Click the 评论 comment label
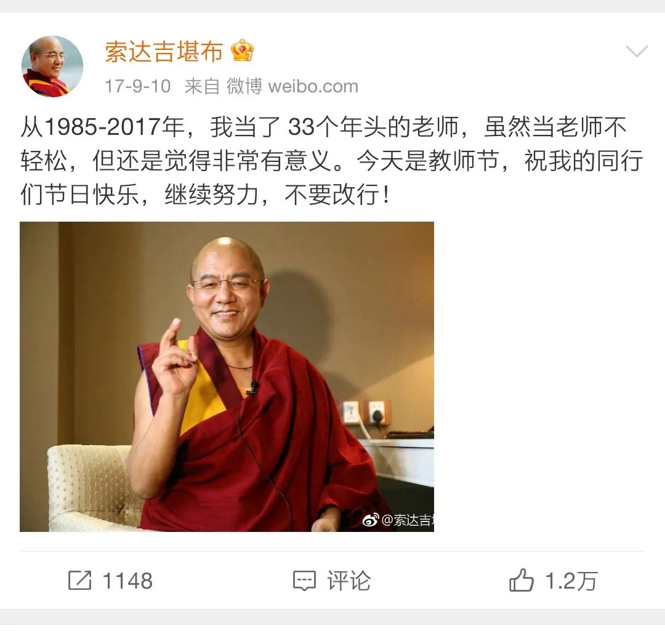Viewport: 665px width, 644px height. click(x=349, y=581)
